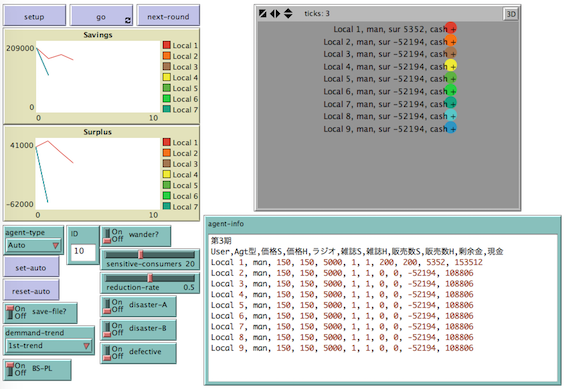The width and height of the screenshot is (567, 389).
Task: Click the ID input field showing 10
Action: click(x=83, y=252)
